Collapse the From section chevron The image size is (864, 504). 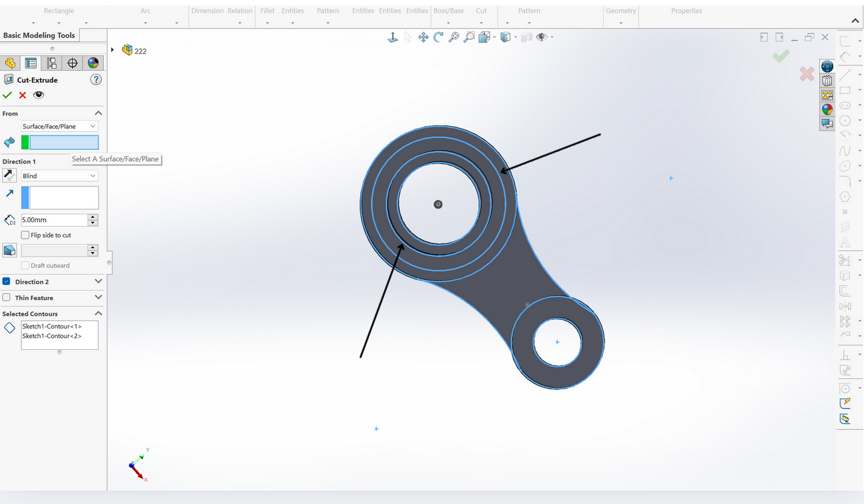(x=98, y=113)
